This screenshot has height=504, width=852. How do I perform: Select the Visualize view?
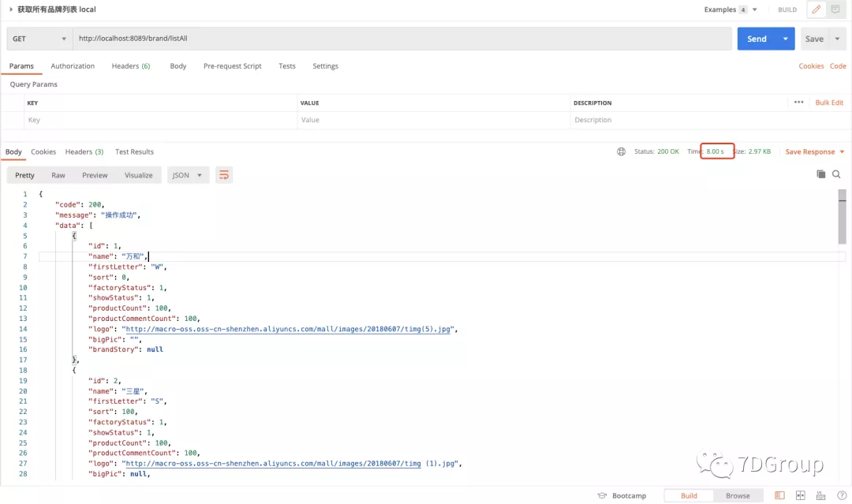pos(139,175)
